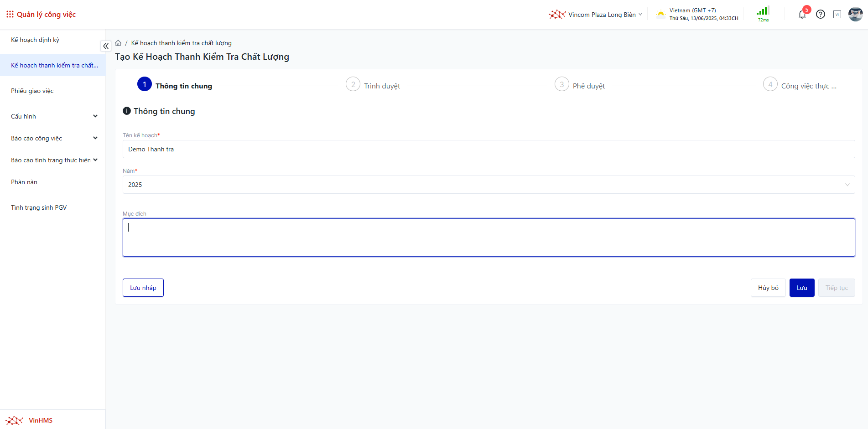This screenshot has width=868, height=429.
Task: Open the Năm year dropdown
Action: [489, 185]
